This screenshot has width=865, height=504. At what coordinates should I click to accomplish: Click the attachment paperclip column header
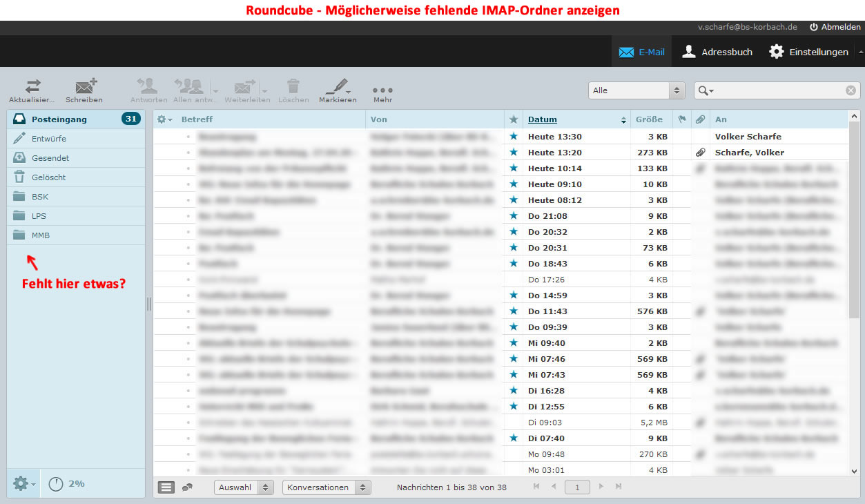(x=701, y=119)
